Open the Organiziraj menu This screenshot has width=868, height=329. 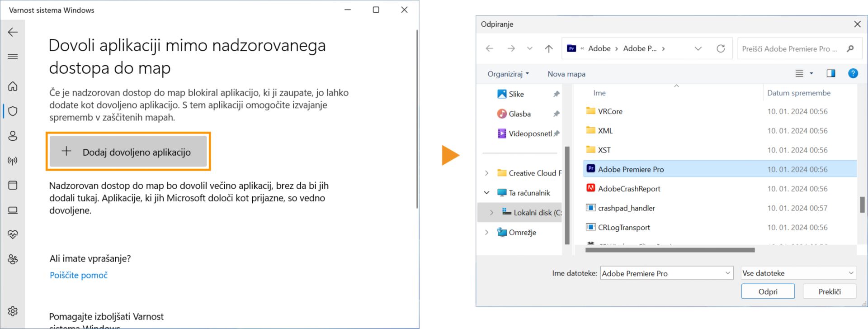point(508,74)
